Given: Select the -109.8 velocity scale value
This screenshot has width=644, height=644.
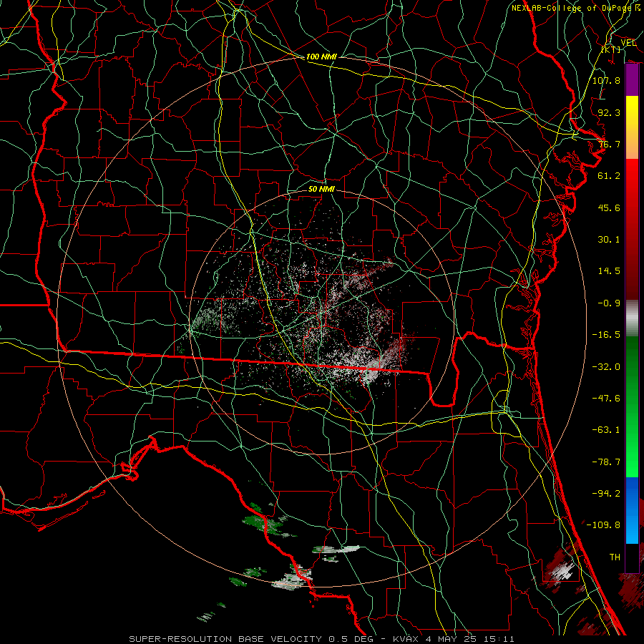Looking at the screenshot, I should coord(603,525).
